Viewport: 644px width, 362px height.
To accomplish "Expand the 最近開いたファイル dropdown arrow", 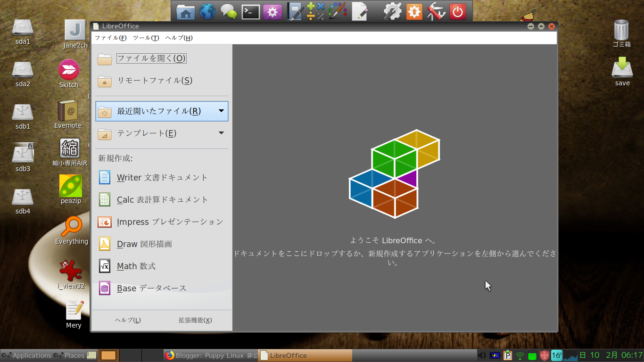I will coord(221,111).
